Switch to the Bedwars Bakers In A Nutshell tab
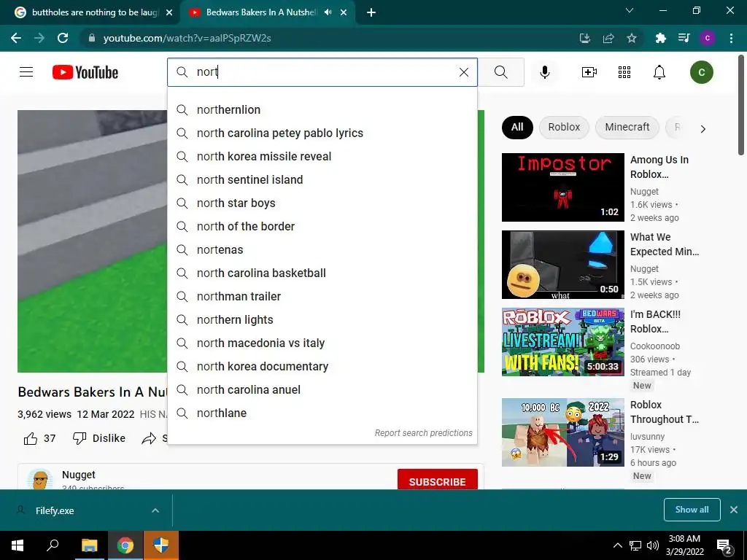747x560 pixels. [x=260, y=12]
